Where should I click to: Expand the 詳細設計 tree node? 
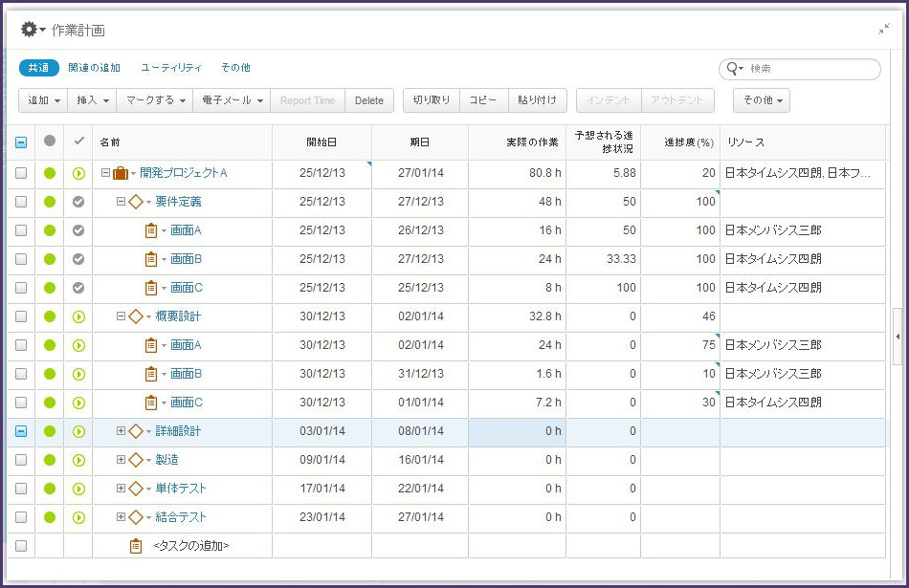121,431
